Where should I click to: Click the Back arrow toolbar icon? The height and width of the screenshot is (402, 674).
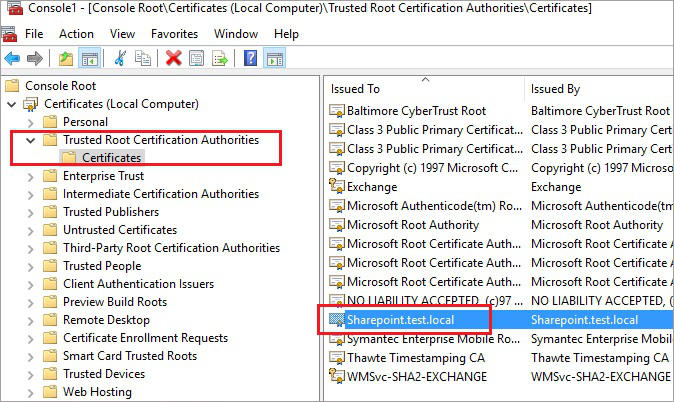coord(12,58)
